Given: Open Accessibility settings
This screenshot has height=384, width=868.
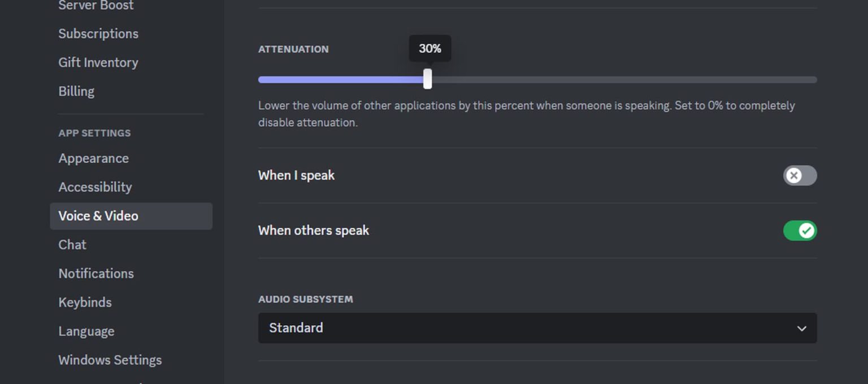Looking at the screenshot, I should tap(95, 187).
